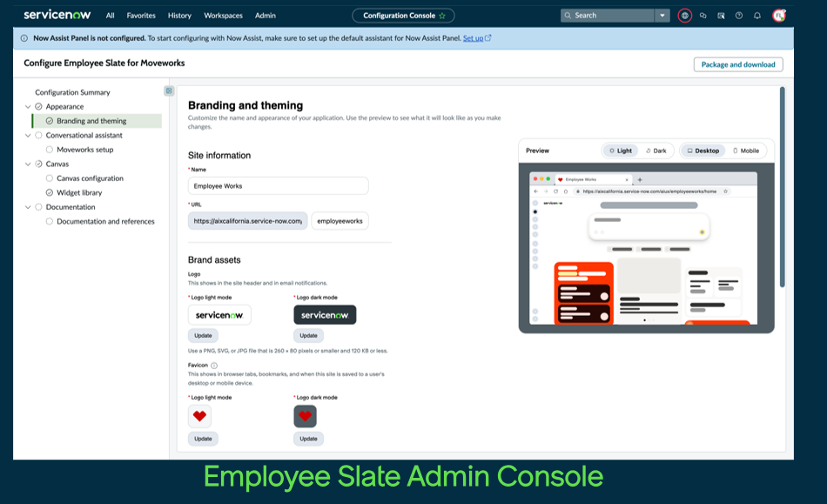
Task: Switch preview to Dark mode
Action: coord(656,151)
